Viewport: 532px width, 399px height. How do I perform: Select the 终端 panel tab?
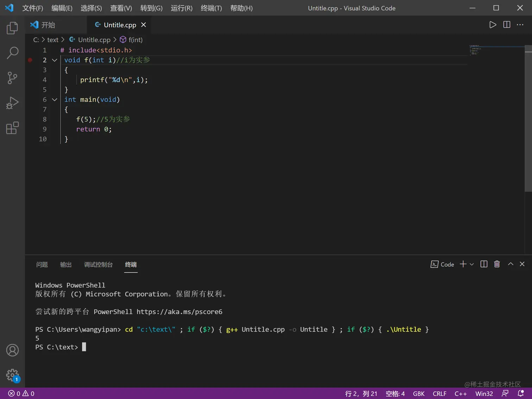131,265
